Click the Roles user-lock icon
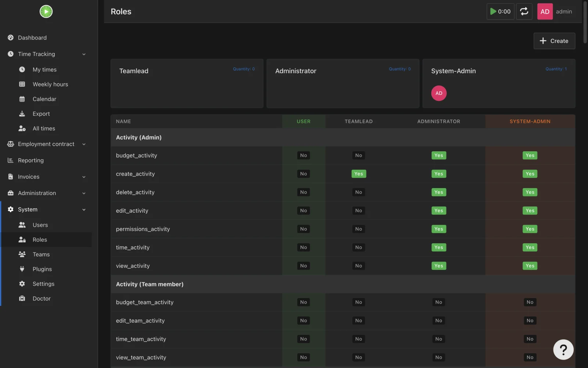This screenshot has height=368, width=588. 22,240
